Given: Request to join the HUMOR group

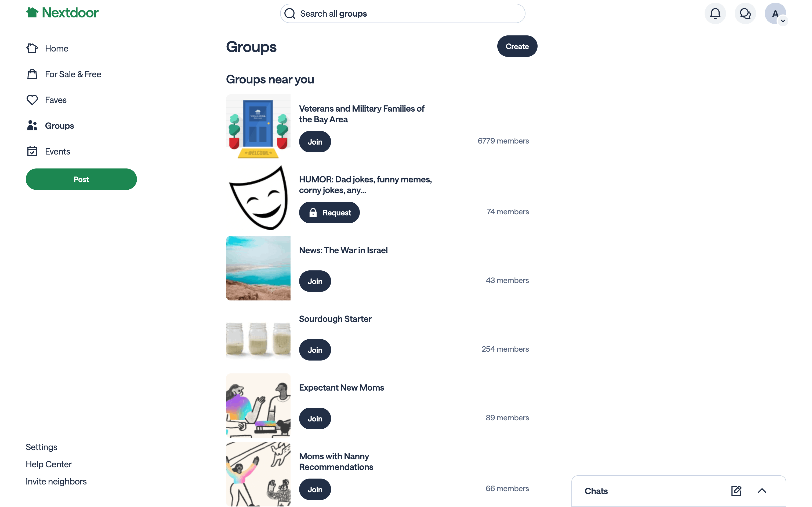Looking at the screenshot, I should tap(329, 212).
